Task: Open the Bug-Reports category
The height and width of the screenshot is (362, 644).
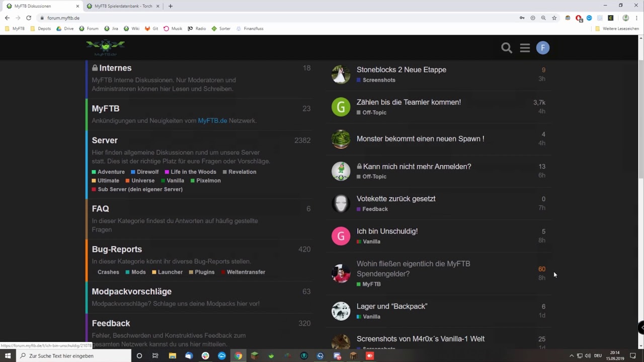Action: pos(117,249)
